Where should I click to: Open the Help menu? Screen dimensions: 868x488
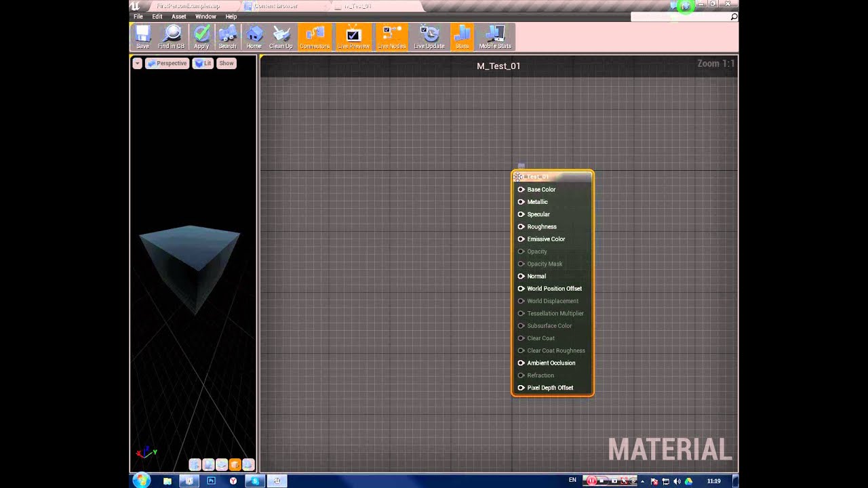coord(231,16)
